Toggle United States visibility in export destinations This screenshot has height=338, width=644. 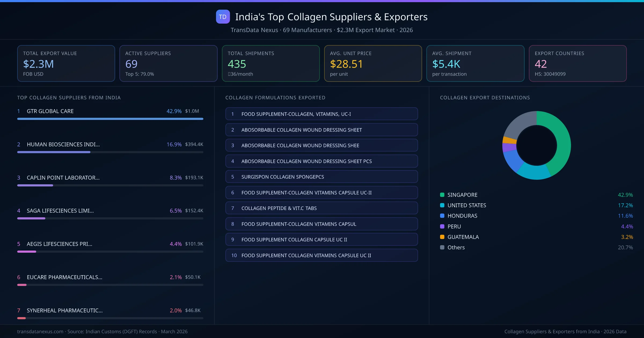(x=466, y=205)
